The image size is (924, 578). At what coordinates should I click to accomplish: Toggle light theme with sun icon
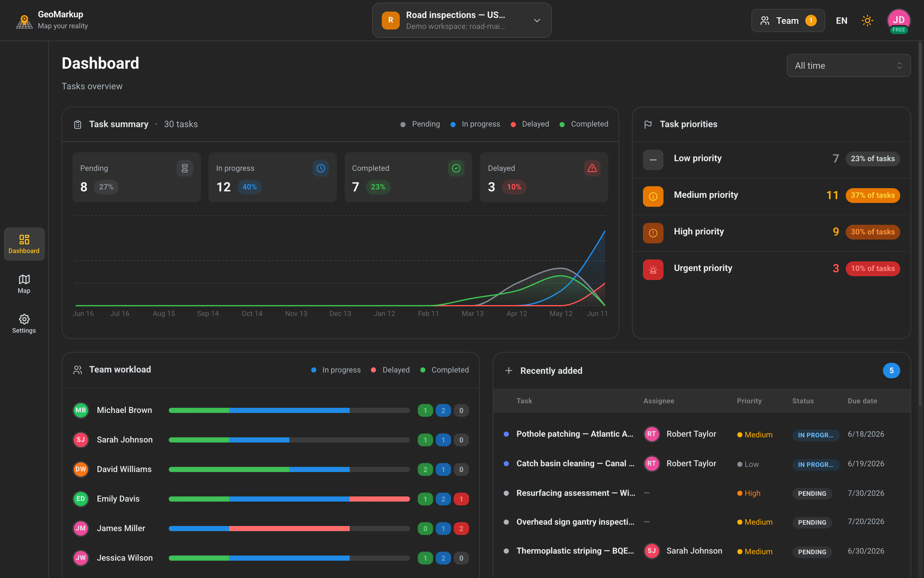[x=867, y=21]
